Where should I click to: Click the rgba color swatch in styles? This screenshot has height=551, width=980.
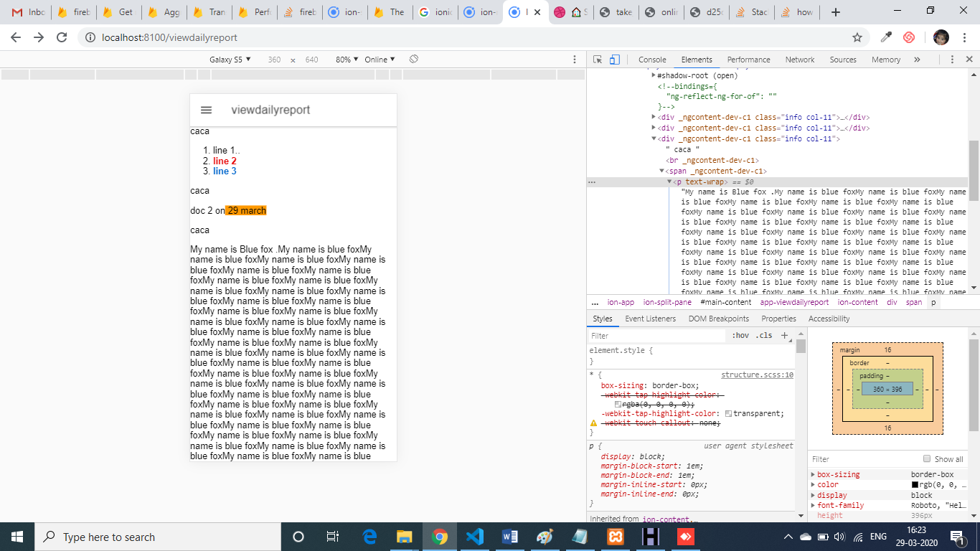click(x=618, y=405)
